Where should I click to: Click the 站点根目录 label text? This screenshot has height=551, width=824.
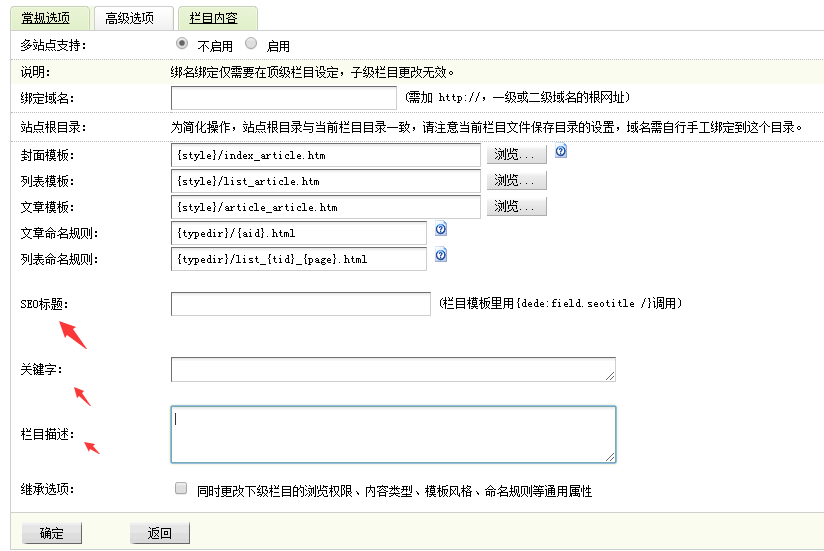pos(53,127)
